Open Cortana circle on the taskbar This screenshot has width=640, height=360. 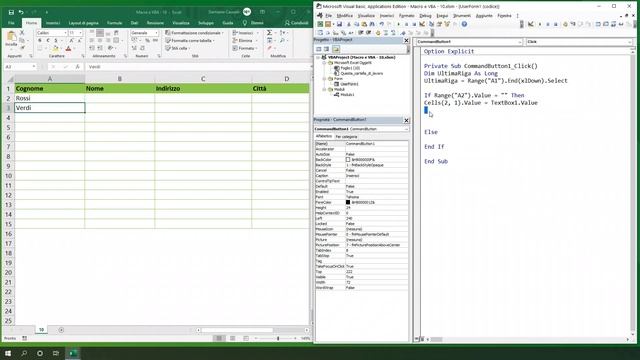pos(40,353)
